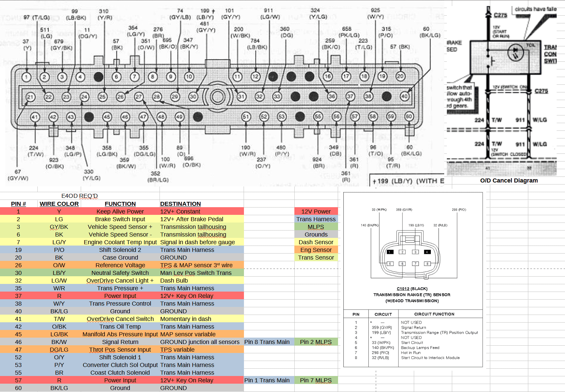Click the 'O/BK' wire color cell
Image resolution: width=565 pixels, height=392 pixels.
pos(59,327)
